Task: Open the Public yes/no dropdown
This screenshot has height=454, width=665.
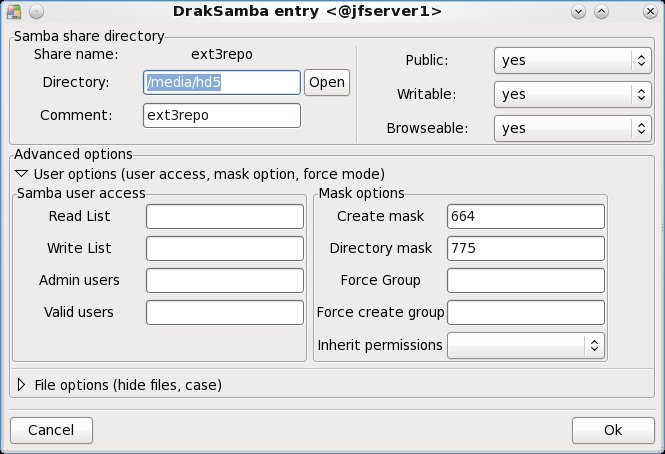Action: tap(573, 60)
